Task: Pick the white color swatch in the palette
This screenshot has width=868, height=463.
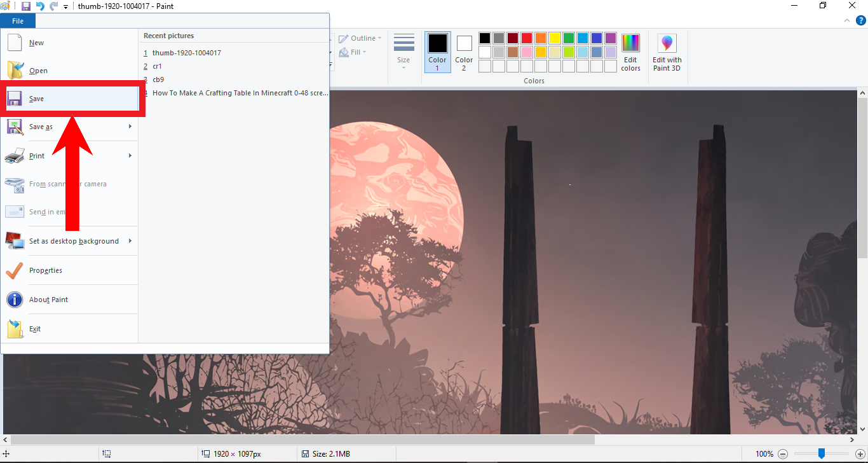Action: pyautogui.click(x=485, y=52)
